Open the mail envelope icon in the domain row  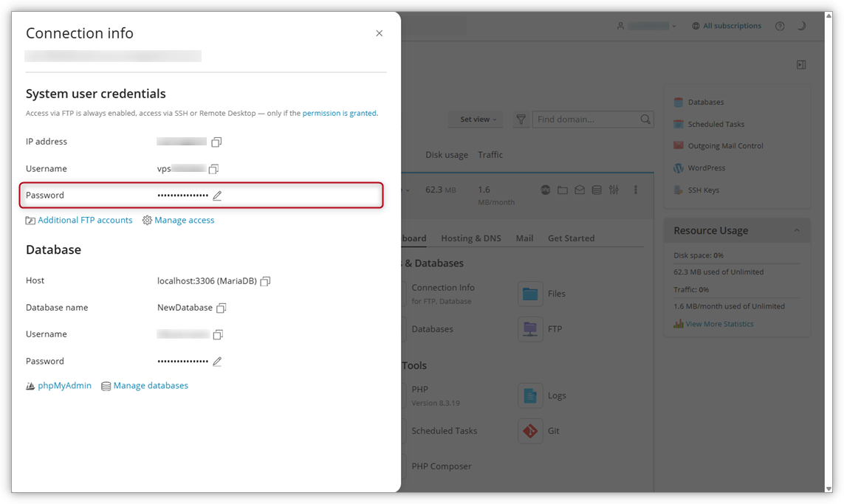pyautogui.click(x=579, y=190)
